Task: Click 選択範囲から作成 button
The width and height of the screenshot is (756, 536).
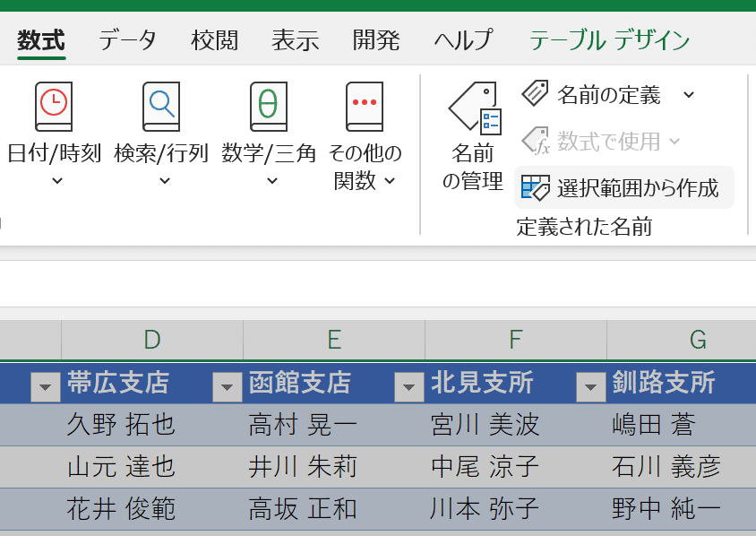Action: (624, 188)
